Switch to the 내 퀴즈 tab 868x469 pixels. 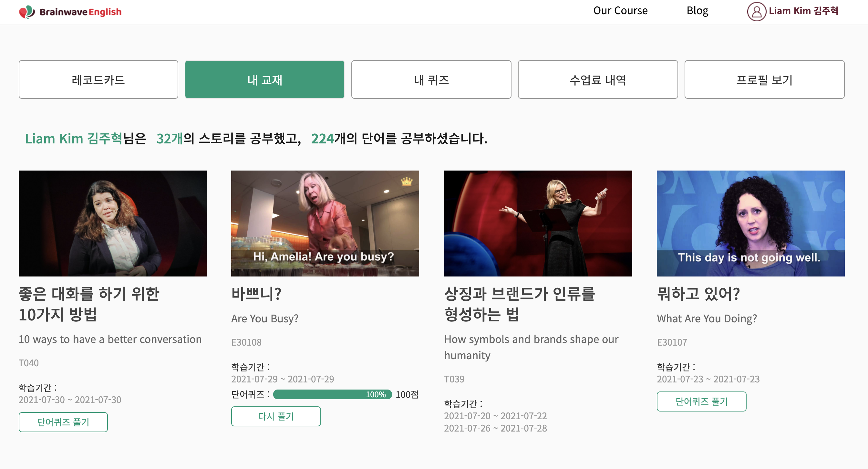(431, 79)
